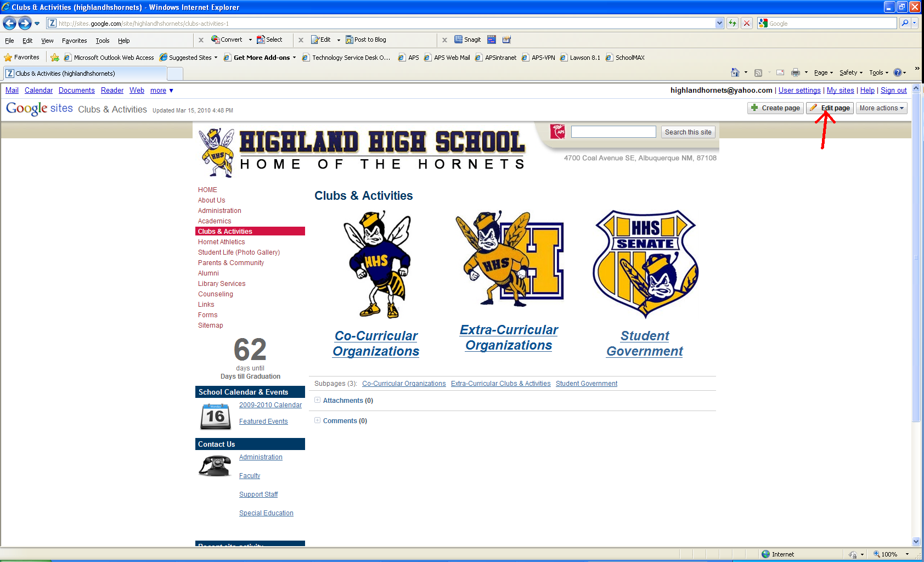924x562 pixels.
Task: Click the Favorites star icon
Action: [x=8, y=57]
